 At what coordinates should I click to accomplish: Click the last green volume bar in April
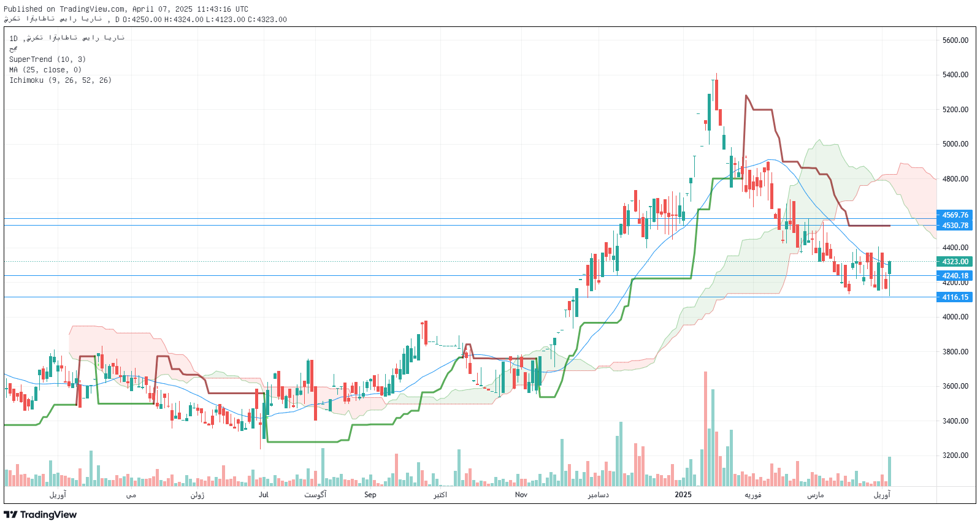(889, 471)
